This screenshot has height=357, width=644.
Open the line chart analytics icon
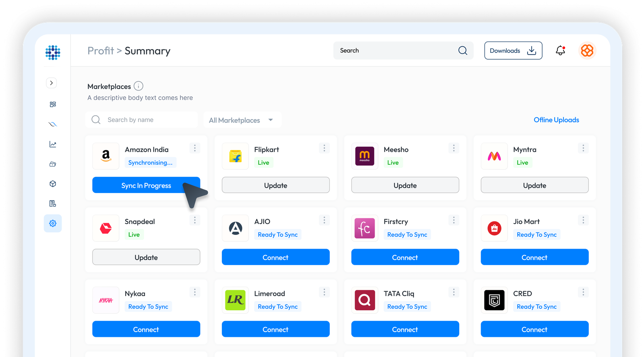pyautogui.click(x=53, y=144)
